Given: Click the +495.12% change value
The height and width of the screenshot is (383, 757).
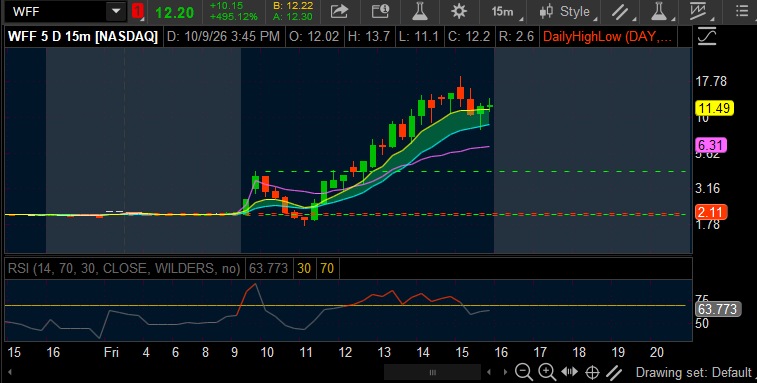Looking at the screenshot, I should 234,17.
